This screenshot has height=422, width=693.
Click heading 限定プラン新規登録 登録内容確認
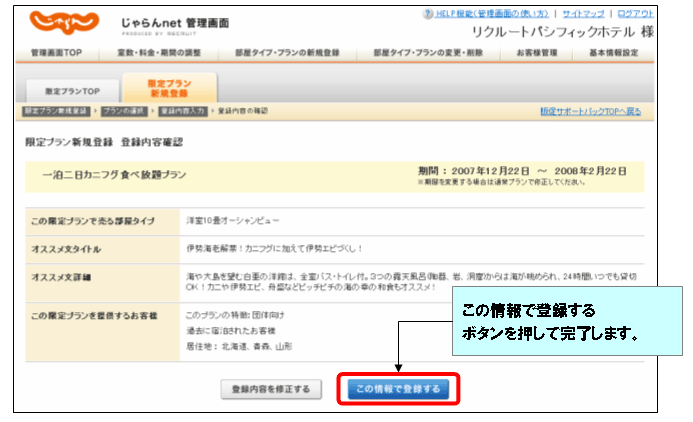click(x=104, y=142)
